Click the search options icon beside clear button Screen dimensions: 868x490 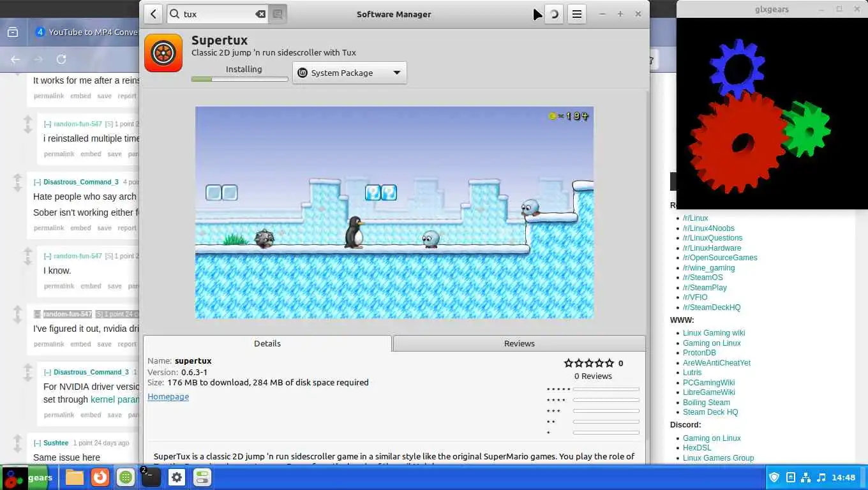278,14
